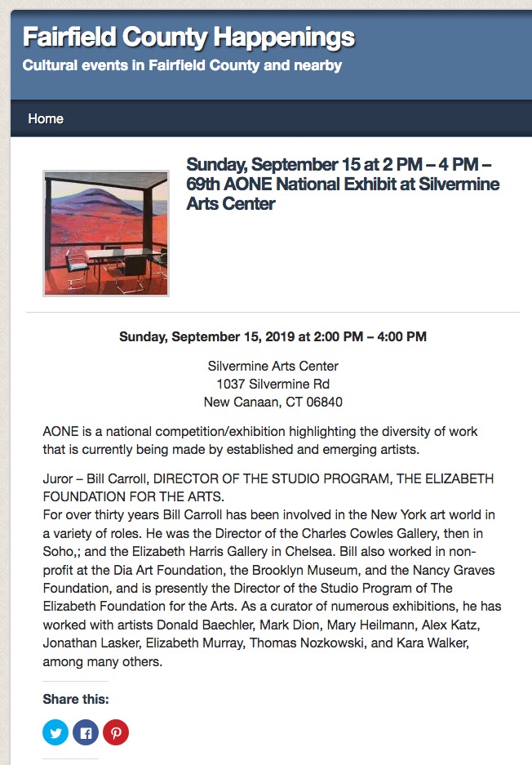
Task: Click the bold September 15, 2019 date line
Action: 273,336
